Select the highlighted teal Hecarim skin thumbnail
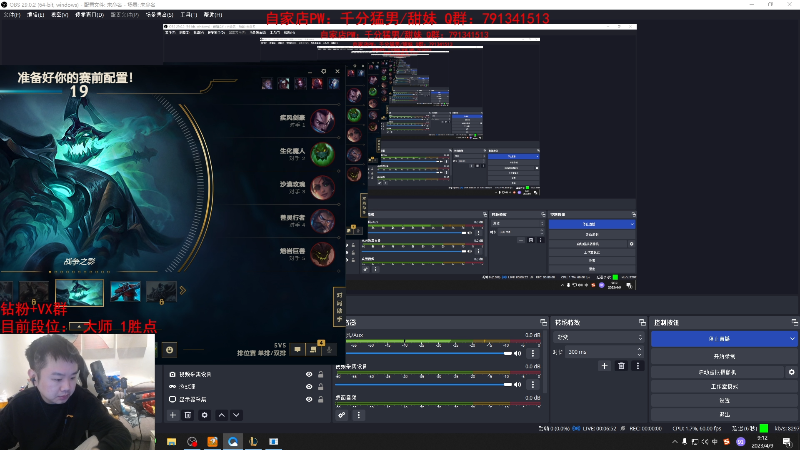This screenshot has height=450, width=800. click(x=79, y=292)
